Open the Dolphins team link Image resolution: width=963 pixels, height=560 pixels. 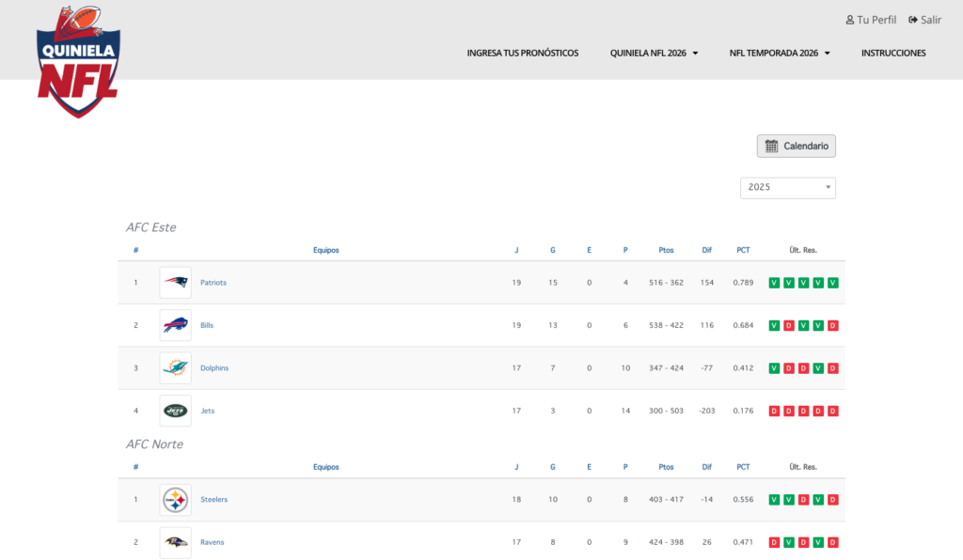click(214, 368)
